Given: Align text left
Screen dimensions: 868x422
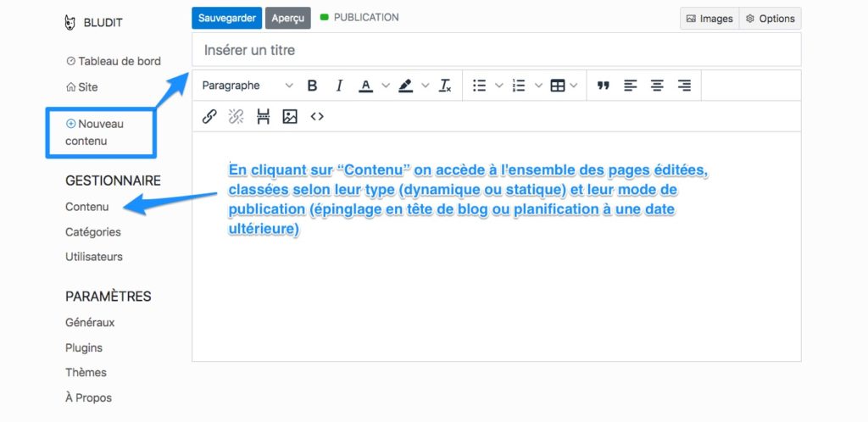Looking at the screenshot, I should [x=631, y=86].
